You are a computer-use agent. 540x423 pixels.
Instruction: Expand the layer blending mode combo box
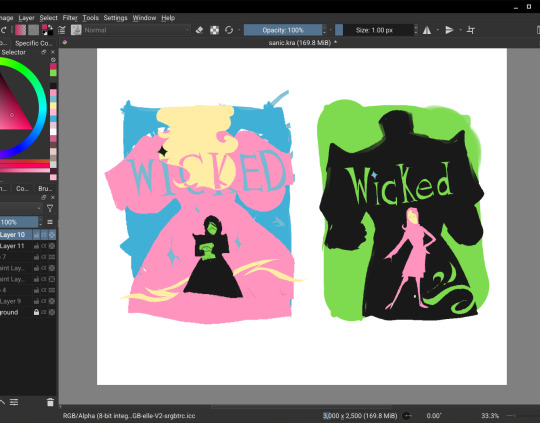[x=20, y=208]
